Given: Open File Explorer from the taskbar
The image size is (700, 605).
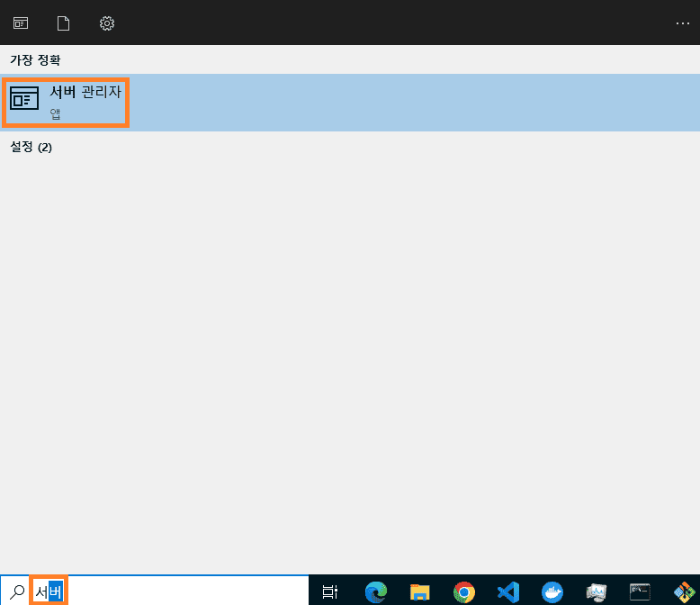Looking at the screenshot, I should [419, 592].
